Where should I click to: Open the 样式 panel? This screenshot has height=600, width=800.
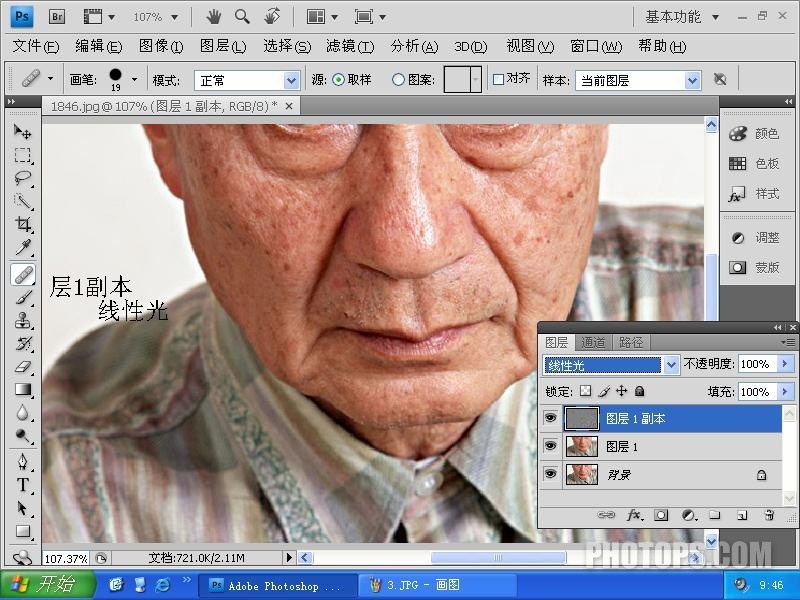point(754,194)
